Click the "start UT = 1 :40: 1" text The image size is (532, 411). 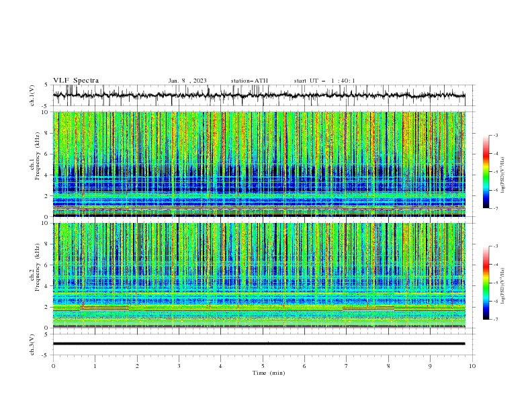coord(324,81)
